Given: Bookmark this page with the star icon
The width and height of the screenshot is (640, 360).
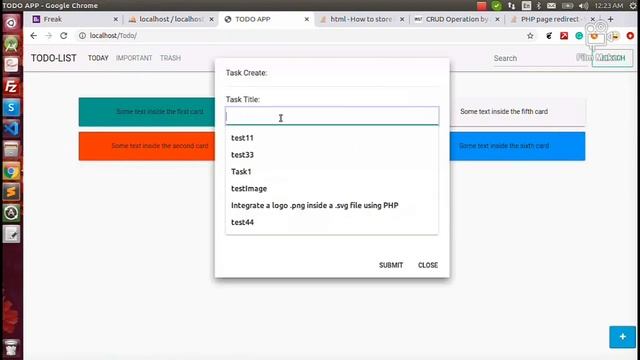Looking at the screenshot, I should pyautogui.click(x=530, y=36).
